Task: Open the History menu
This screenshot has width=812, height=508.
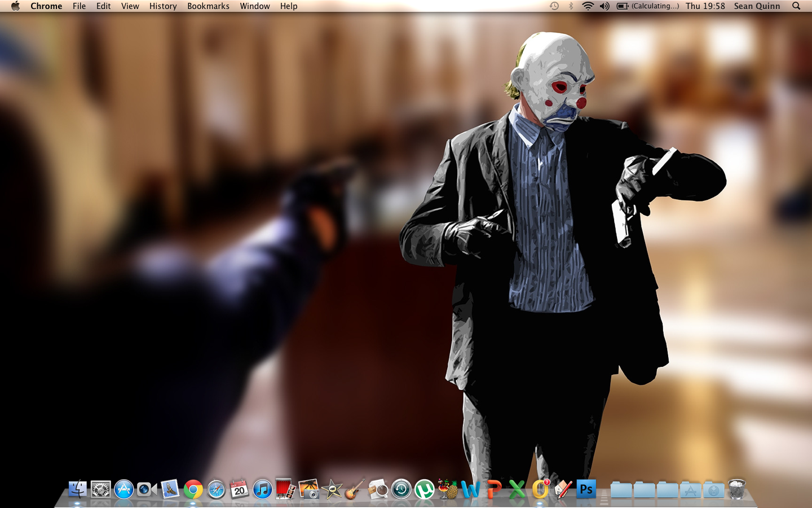Action: 163,6
